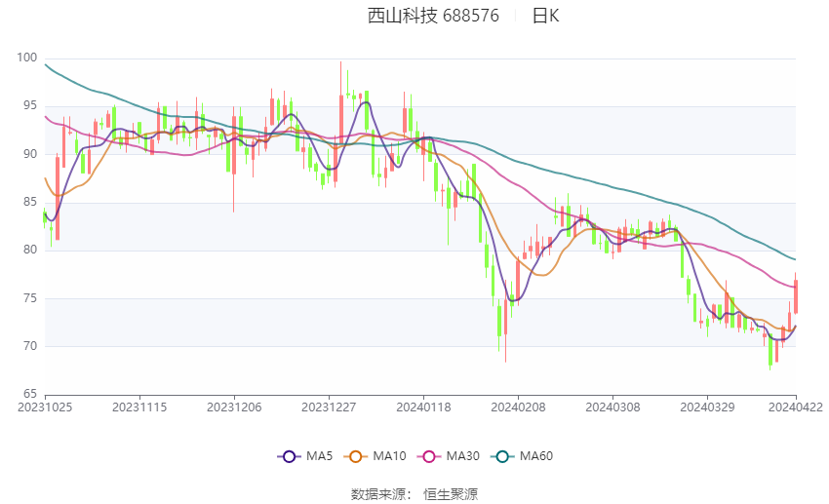This screenshot has height=504, width=829.
Task: Hide the MA30 series via its label
Action: click(462, 456)
